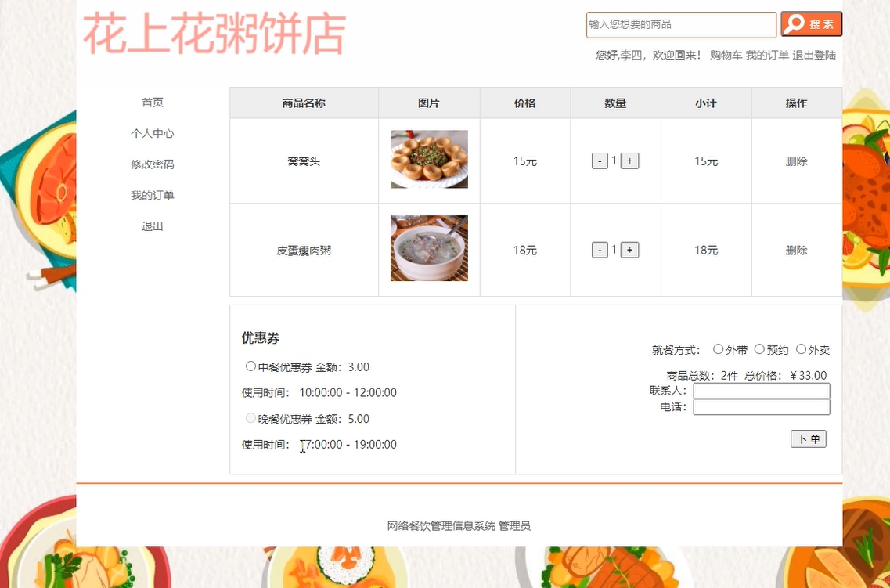Viewport: 890px width, 588px height.
Task: Delete 窝窝头 from the cart
Action: [x=796, y=161]
